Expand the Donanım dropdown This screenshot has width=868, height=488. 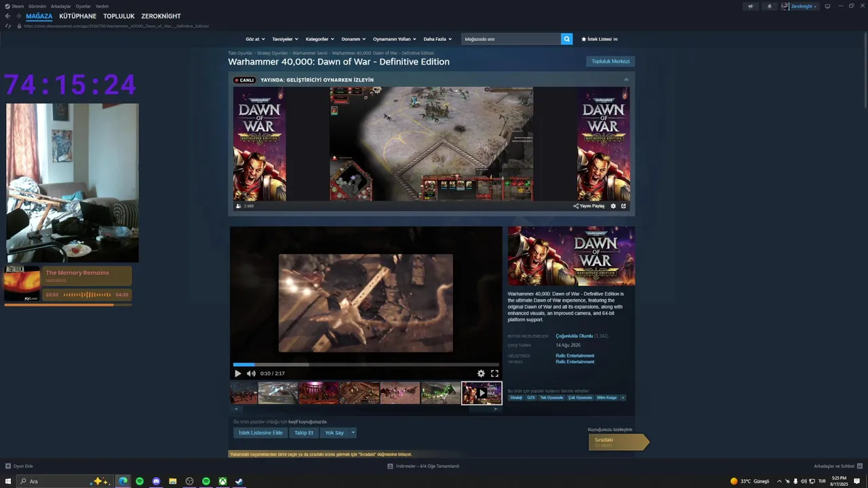[353, 39]
